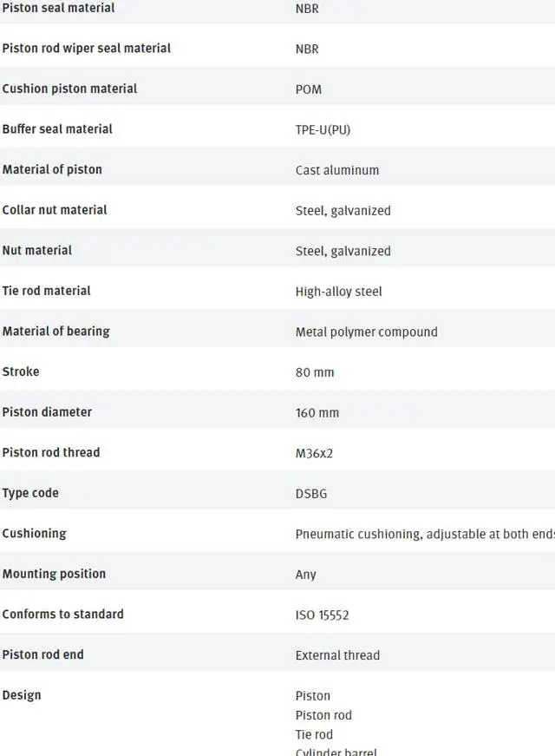Select the 'High-alloy steel' tie rod value
This screenshot has height=756, width=555.
pyautogui.click(x=338, y=292)
